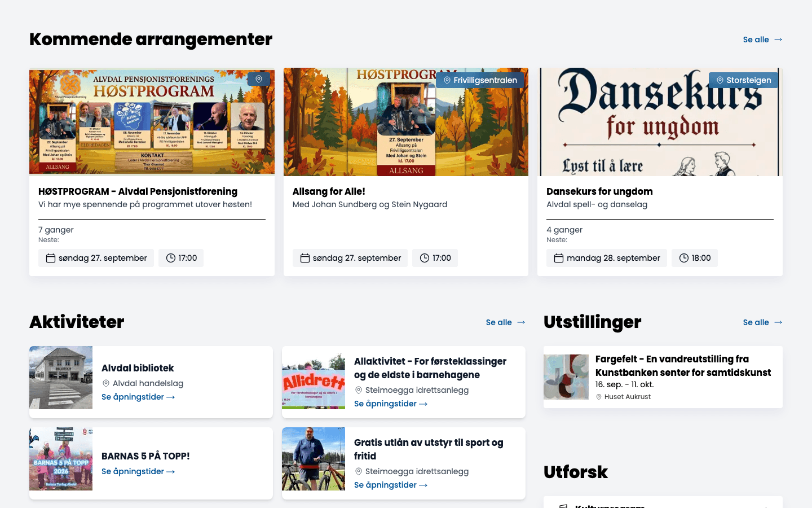Click calendar icon in HØSTPROGRAM date chip
The width and height of the screenshot is (812, 508).
(51, 258)
